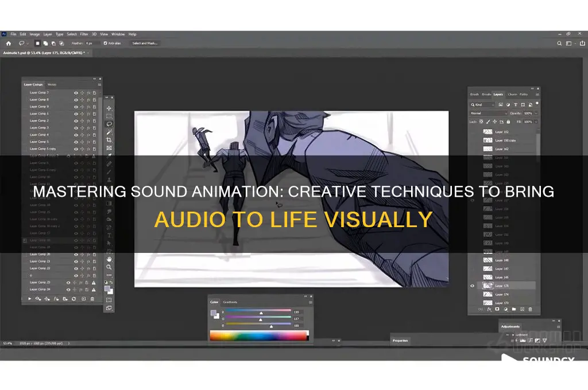Image resolution: width=588 pixels, height=390 pixels.
Task: Choose Subtract from Selection mode icon
Action: [x=53, y=44]
